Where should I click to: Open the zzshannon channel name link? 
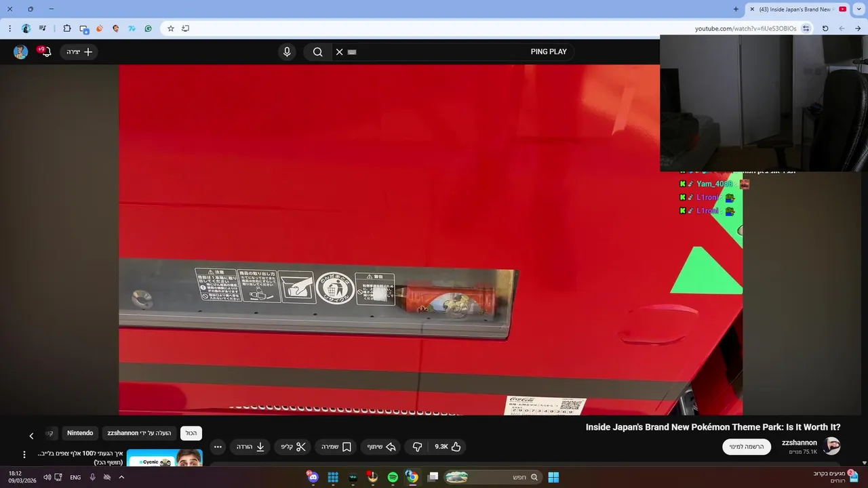[800, 443]
